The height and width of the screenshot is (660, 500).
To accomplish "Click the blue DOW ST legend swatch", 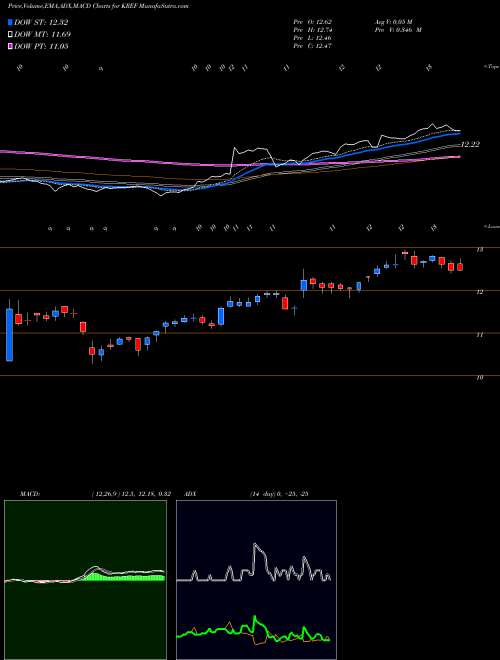I will (11, 23).
